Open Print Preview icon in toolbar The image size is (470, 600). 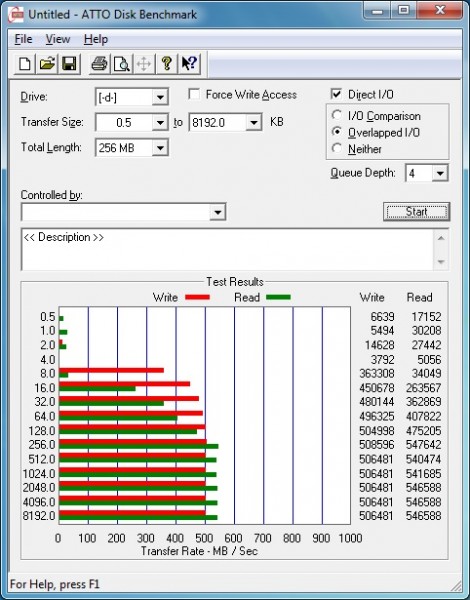[x=122, y=64]
